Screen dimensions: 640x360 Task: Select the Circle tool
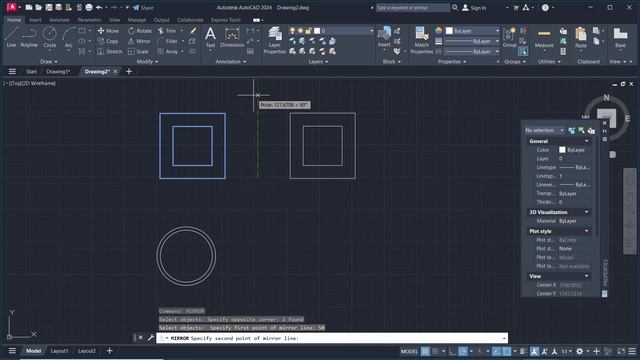coord(49,37)
